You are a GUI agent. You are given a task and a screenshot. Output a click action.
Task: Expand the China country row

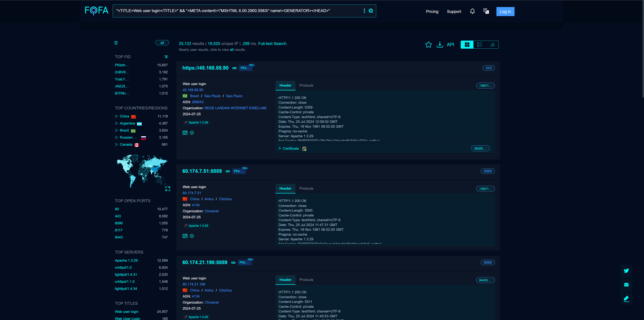coord(116,116)
